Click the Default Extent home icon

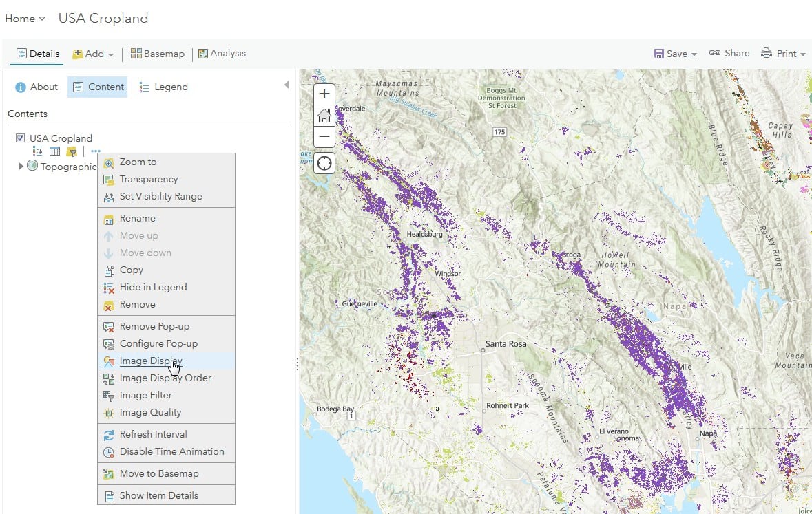point(324,116)
